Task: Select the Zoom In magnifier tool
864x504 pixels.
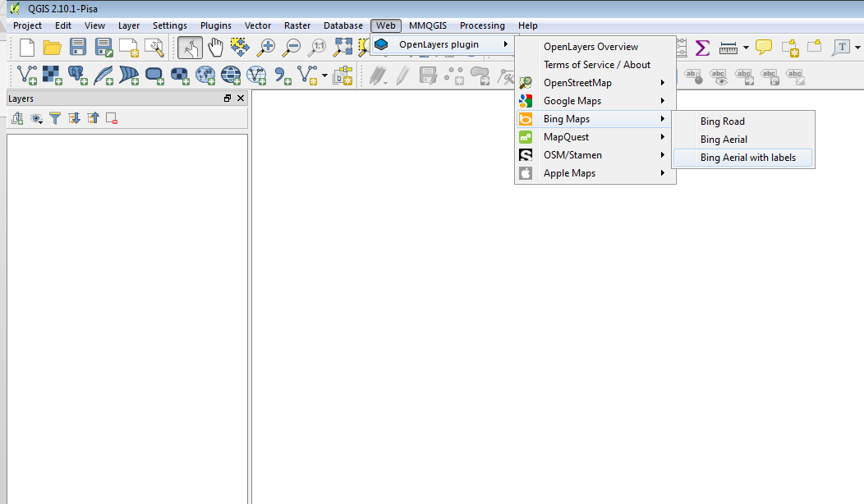Action: 265,48
